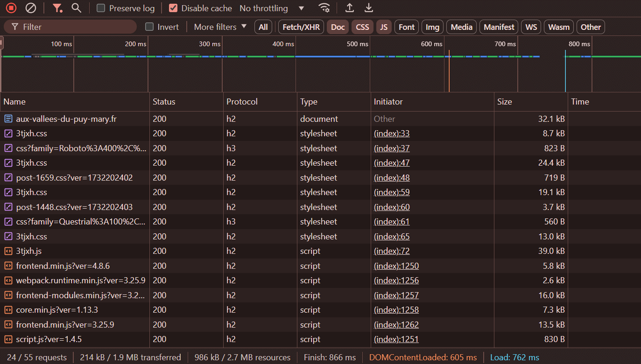Screen dimensions: 641x364
Task: Click the orange DOMContentLoaded line in the timeline
Action: tap(449, 71)
